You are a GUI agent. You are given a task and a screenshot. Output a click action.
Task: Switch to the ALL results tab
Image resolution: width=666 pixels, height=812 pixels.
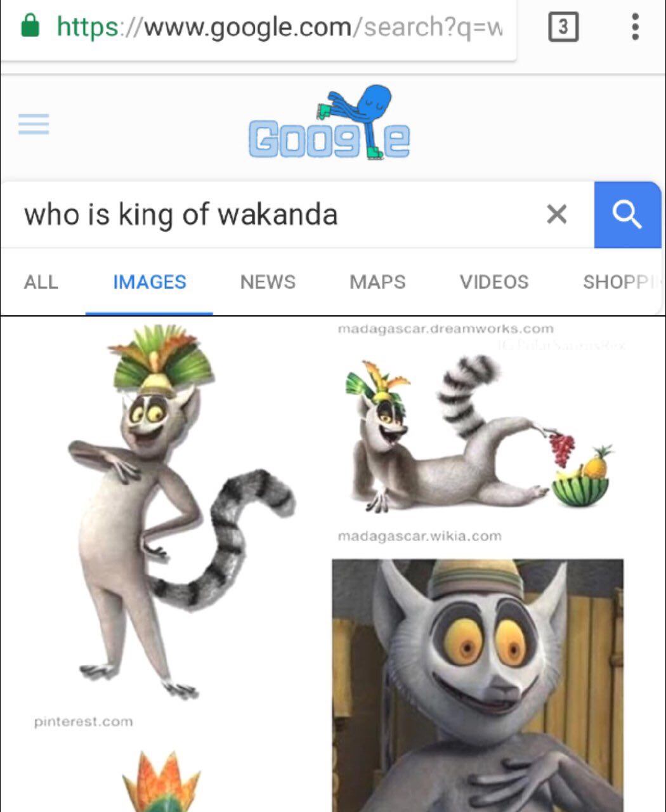tap(41, 282)
